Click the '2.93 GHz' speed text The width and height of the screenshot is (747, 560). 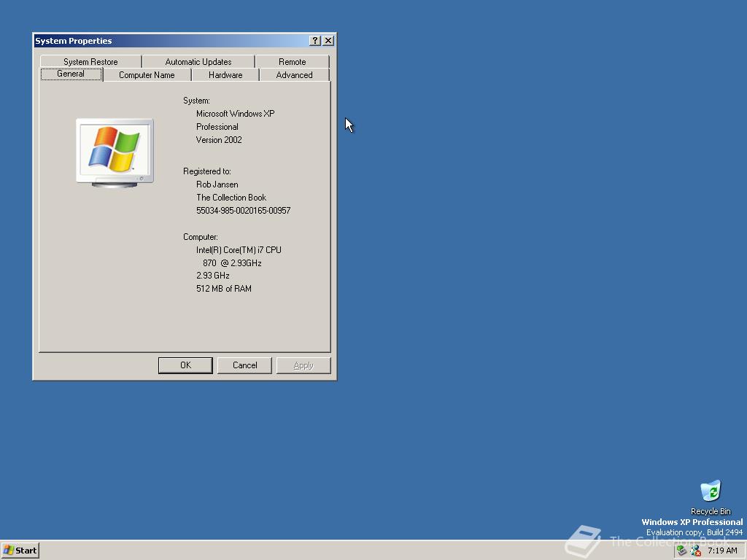point(213,276)
